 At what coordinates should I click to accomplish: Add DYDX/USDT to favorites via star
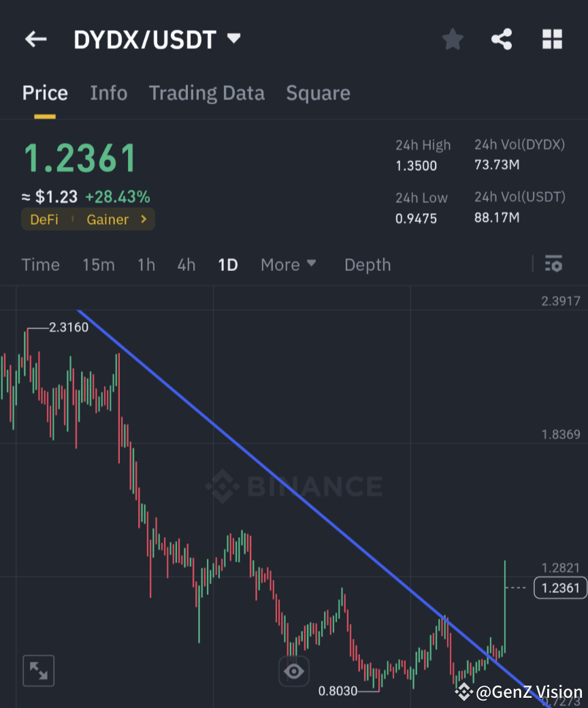click(452, 39)
